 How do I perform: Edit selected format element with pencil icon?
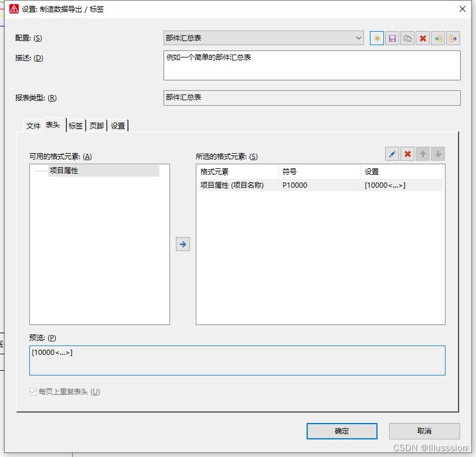[x=392, y=154]
